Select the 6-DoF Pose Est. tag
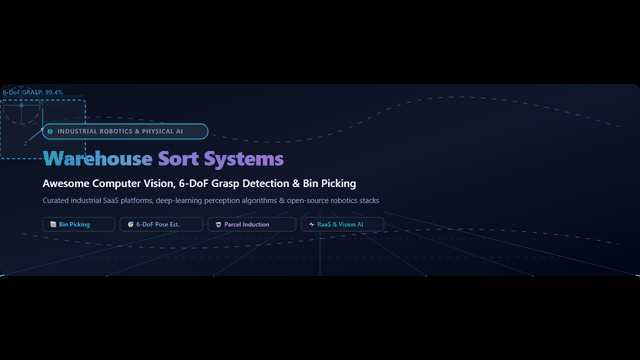 coord(161,224)
